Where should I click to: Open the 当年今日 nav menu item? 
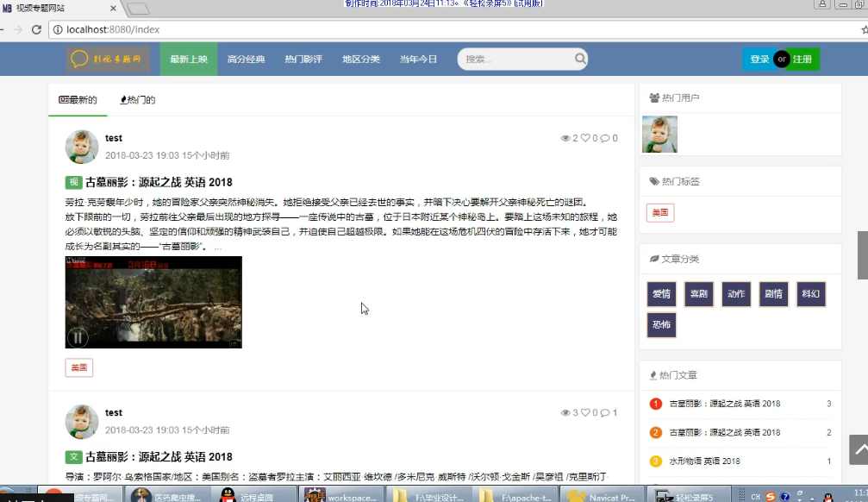[419, 59]
